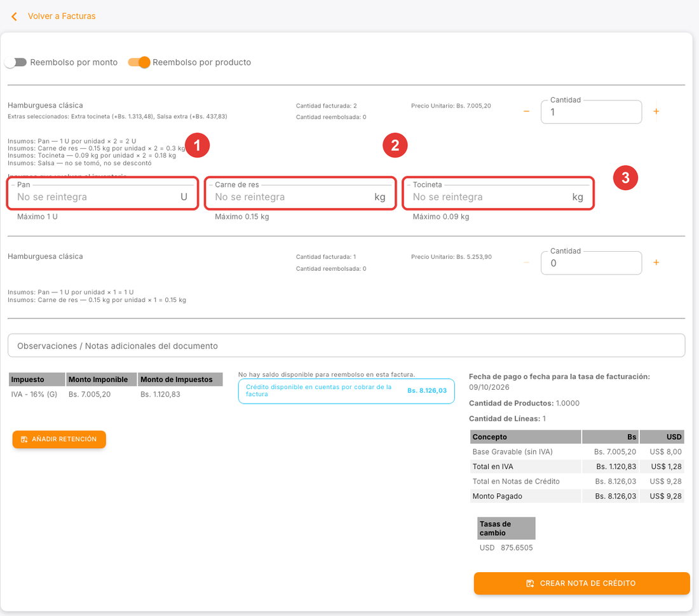Click Máximo 1 U helper text
The image size is (699, 616).
pos(37,217)
